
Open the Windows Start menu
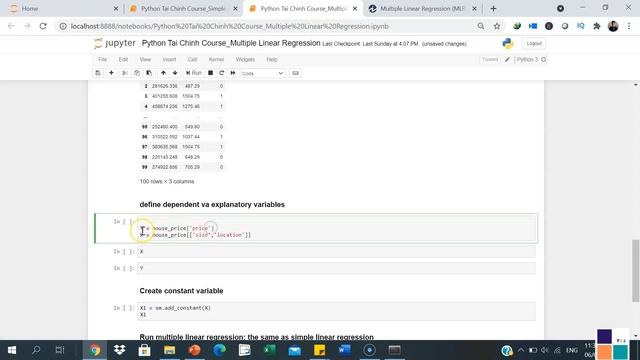[x=12, y=350]
